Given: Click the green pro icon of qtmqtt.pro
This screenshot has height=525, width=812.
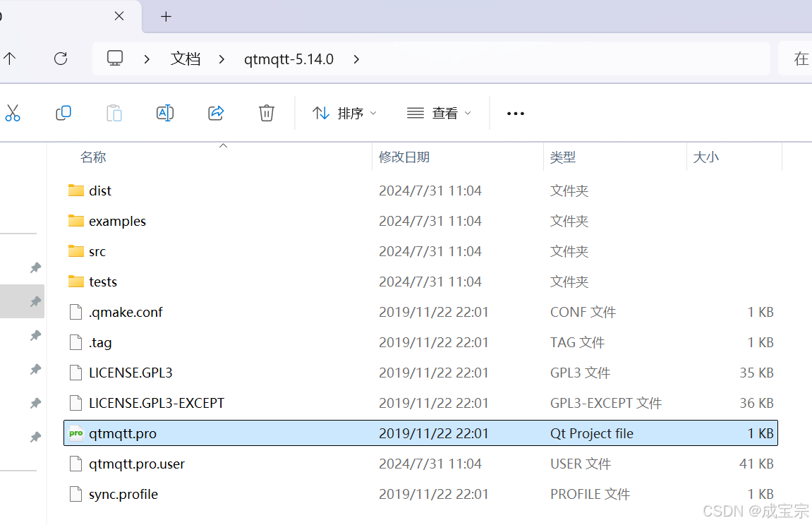Looking at the screenshot, I should (75, 433).
